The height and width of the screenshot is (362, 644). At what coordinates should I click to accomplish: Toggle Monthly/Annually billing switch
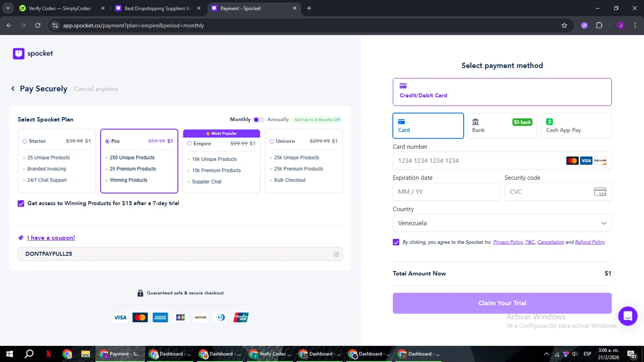pyautogui.click(x=258, y=120)
